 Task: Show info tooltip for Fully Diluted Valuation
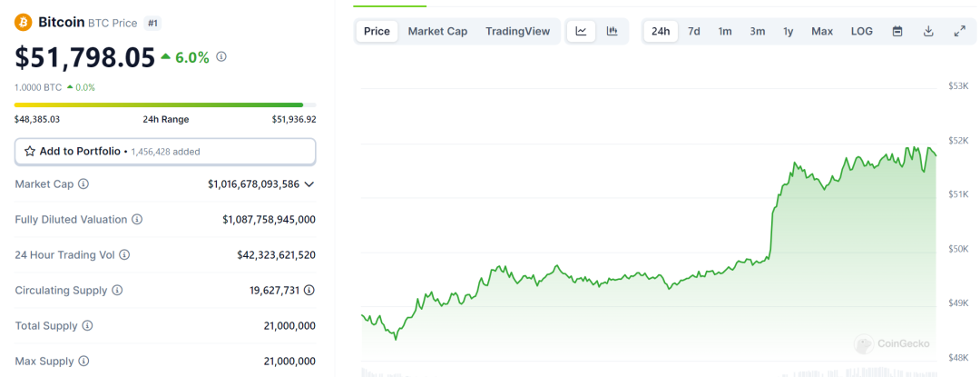(x=137, y=220)
